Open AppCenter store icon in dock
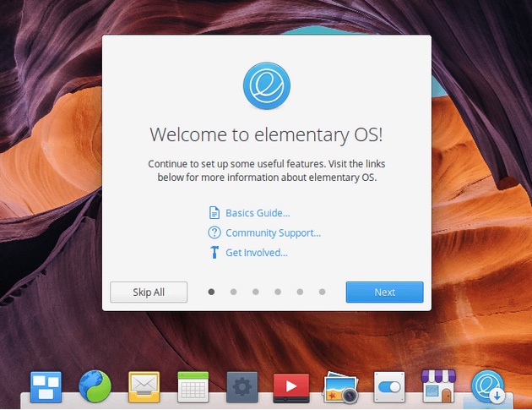This screenshot has height=410, width=532. point(438,386)
